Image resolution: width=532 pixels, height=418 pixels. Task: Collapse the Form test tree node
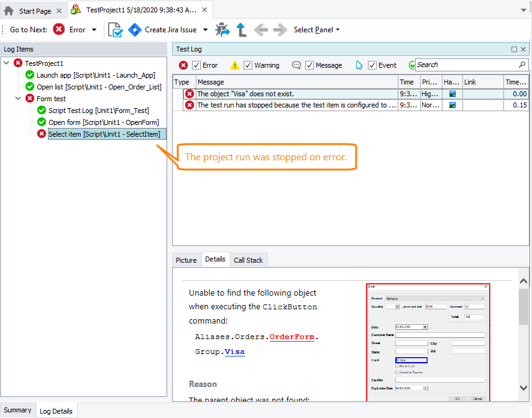click(x=18, y=99)
